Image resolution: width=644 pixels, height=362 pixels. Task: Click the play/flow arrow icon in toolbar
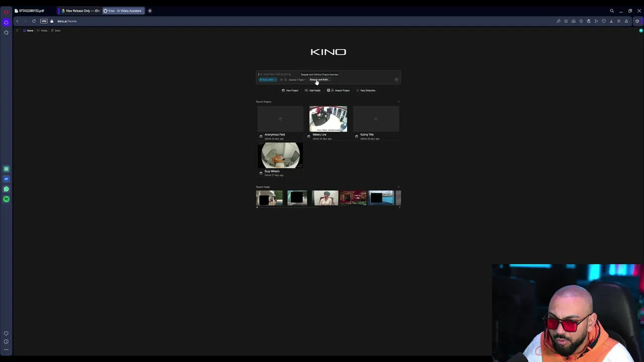click(596, 21)
